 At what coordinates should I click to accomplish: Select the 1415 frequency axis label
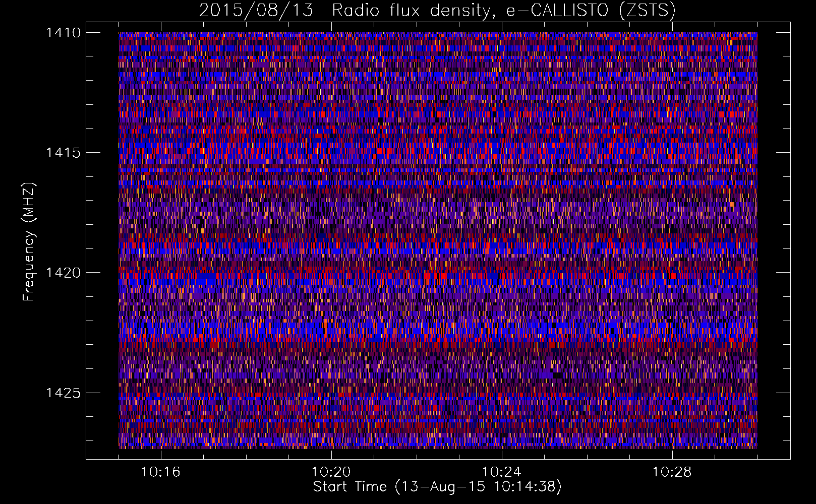click(63, 153)
